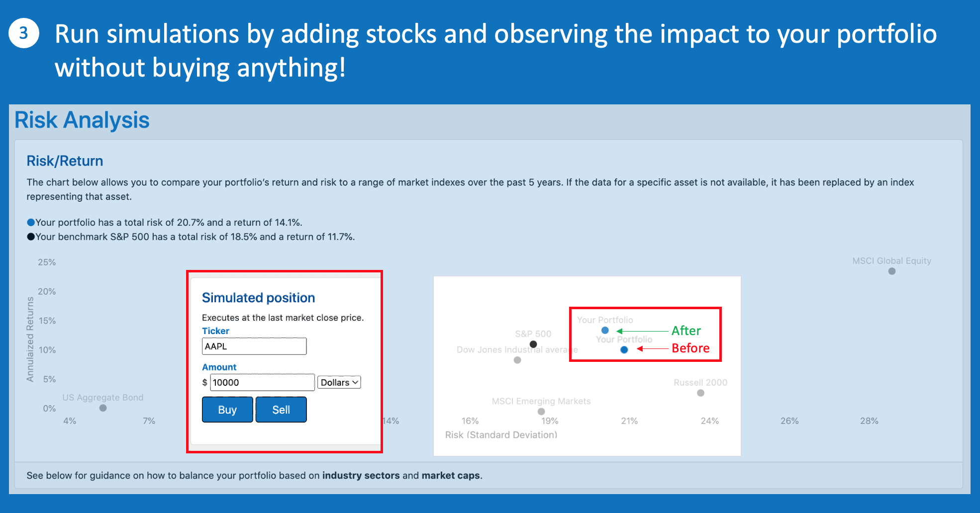This screenshot has width=980, height=513.
Task: Open the Dollars unit dropdown
Action: tap(339, 382)
